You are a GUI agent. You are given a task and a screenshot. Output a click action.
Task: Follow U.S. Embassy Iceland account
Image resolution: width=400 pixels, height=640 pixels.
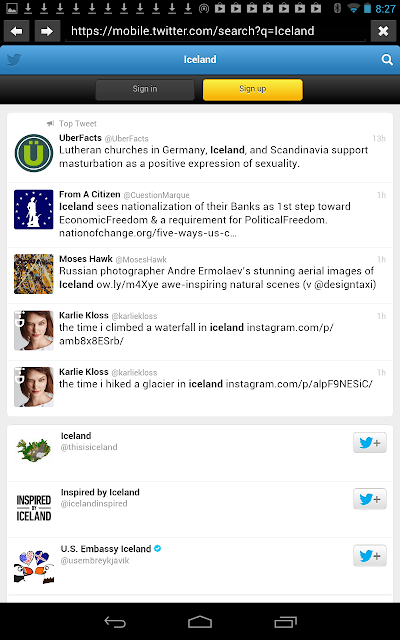pyautogui.click(x=370, y=556)
